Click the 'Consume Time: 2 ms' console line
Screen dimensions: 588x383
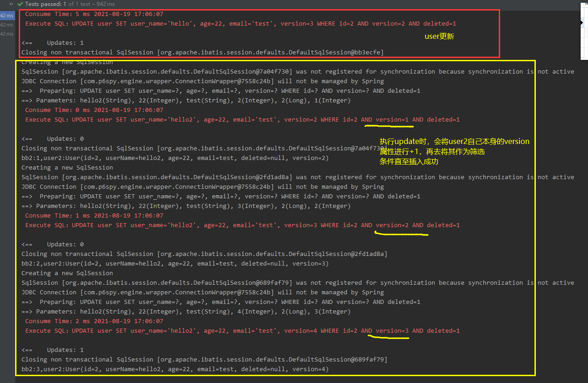[94, 321]
